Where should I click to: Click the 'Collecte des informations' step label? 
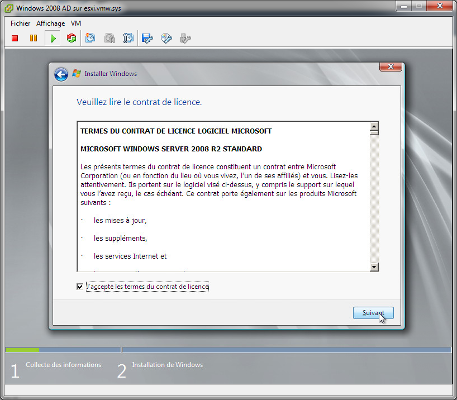pos(63,365)
